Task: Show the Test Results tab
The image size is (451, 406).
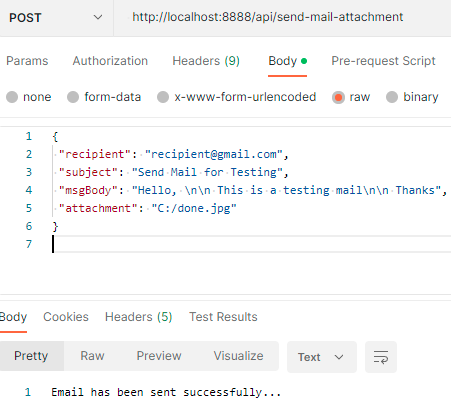Action: (223, 317)
